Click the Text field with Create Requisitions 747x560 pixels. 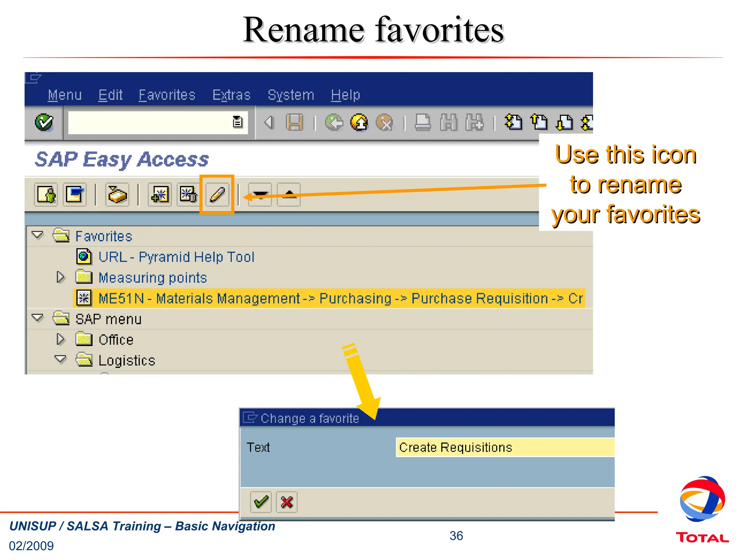coord(505,447)
